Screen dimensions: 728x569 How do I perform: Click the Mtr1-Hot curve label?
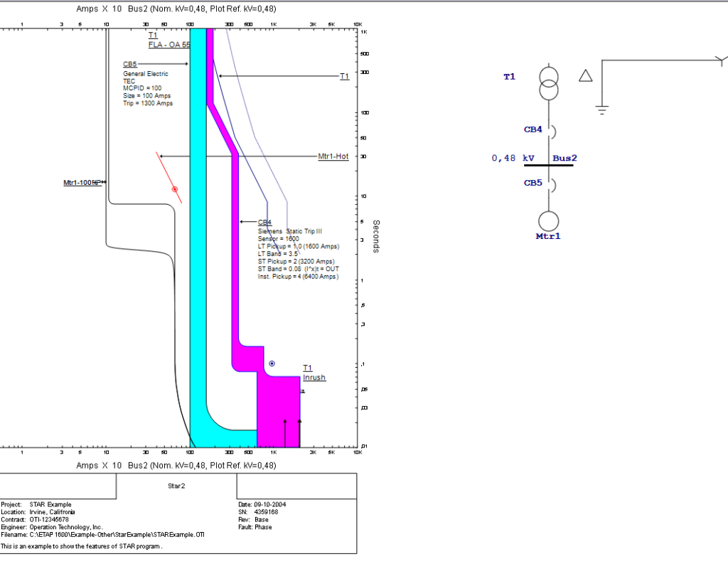[x=333, y=156]
